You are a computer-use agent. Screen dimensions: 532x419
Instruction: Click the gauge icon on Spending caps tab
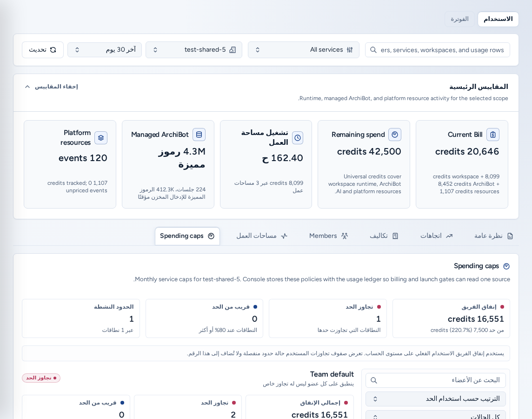[211, 236]
